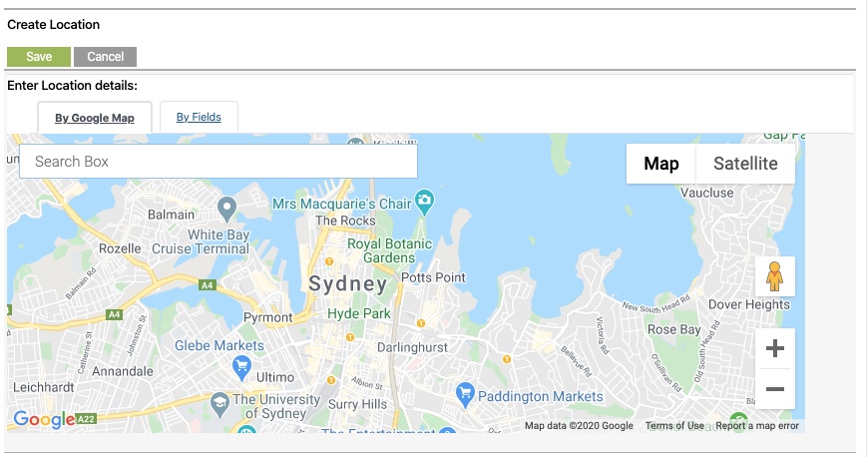
Task: Cancel location creation
Action: [x=105, y=57]
